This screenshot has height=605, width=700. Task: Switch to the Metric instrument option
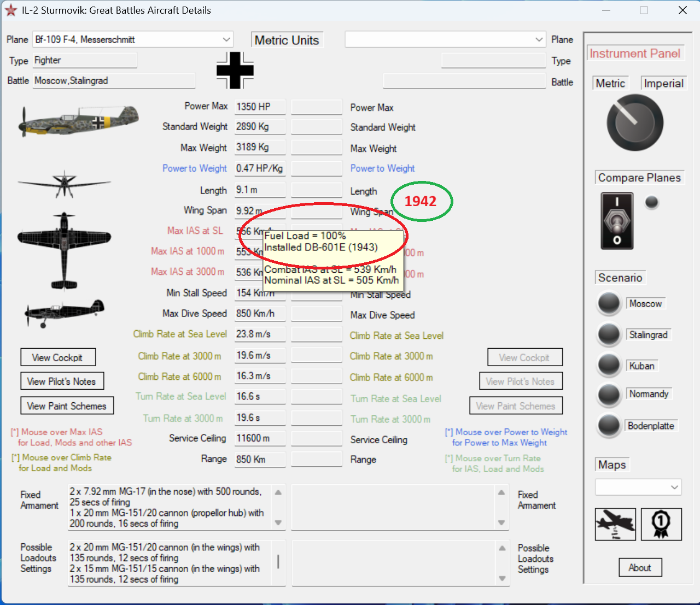click(610, 83)
